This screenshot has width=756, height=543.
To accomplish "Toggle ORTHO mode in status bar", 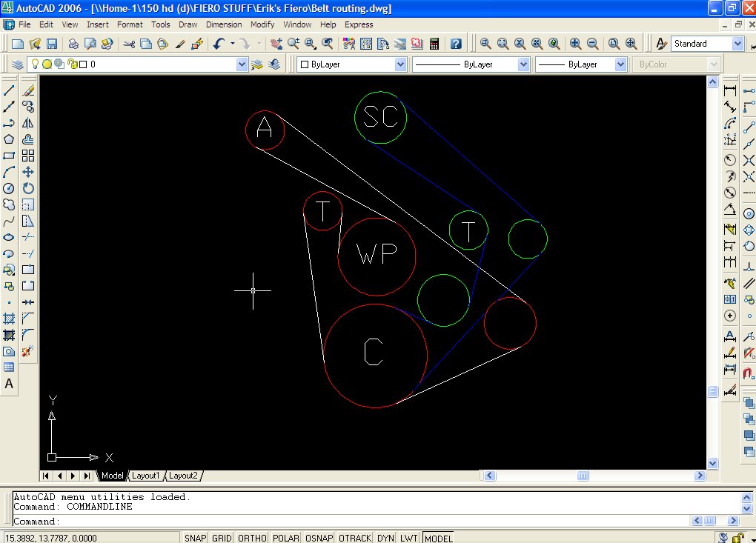I will coord(252,538).
